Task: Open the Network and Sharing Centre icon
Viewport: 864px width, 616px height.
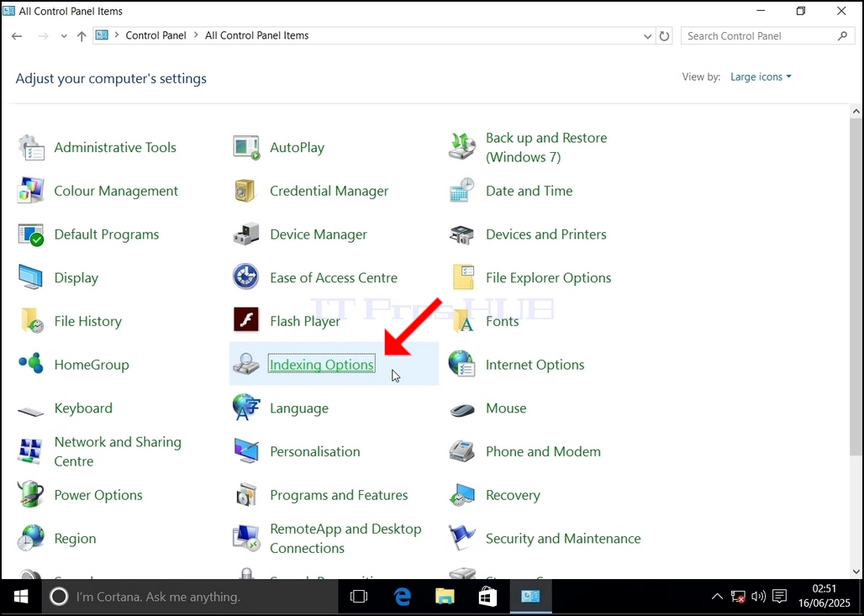Action: pos(31,451)
